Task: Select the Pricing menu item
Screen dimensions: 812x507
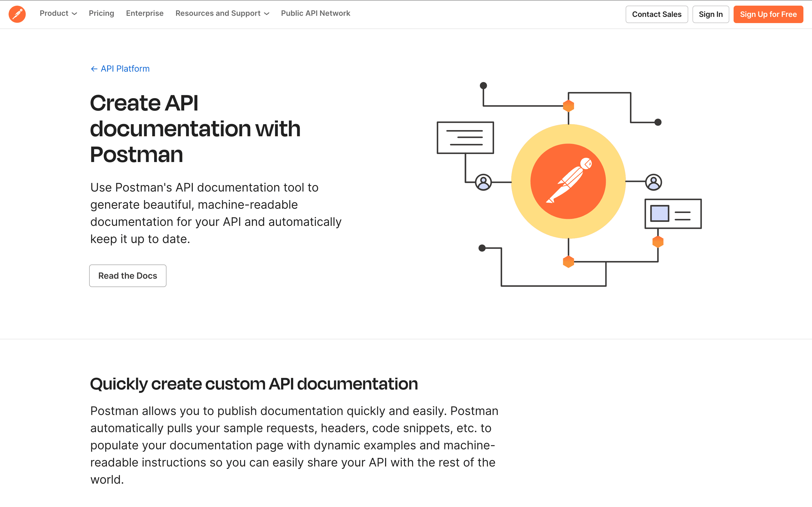Action: (102, 13)
